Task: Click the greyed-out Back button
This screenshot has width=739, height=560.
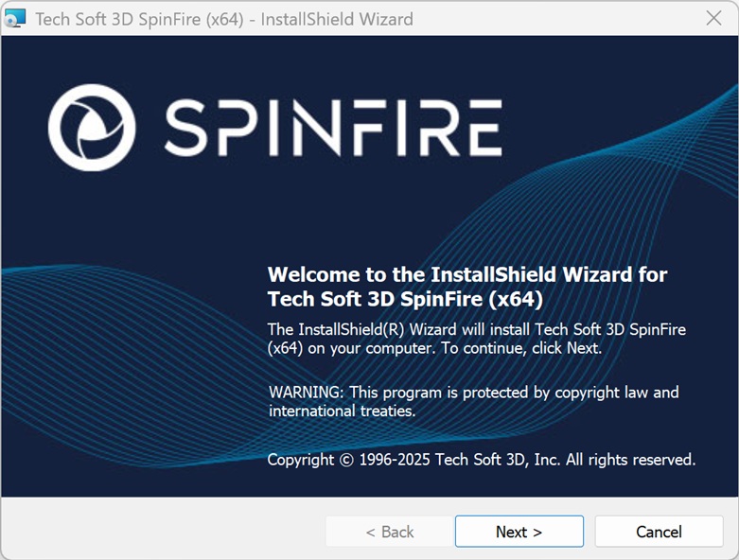Action: [390, 532]
